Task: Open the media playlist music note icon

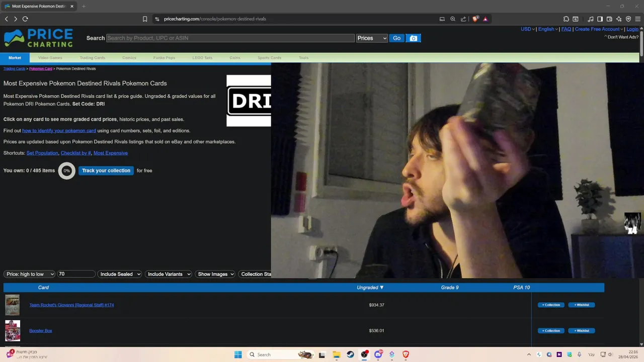Action: [x=591, y=19]
